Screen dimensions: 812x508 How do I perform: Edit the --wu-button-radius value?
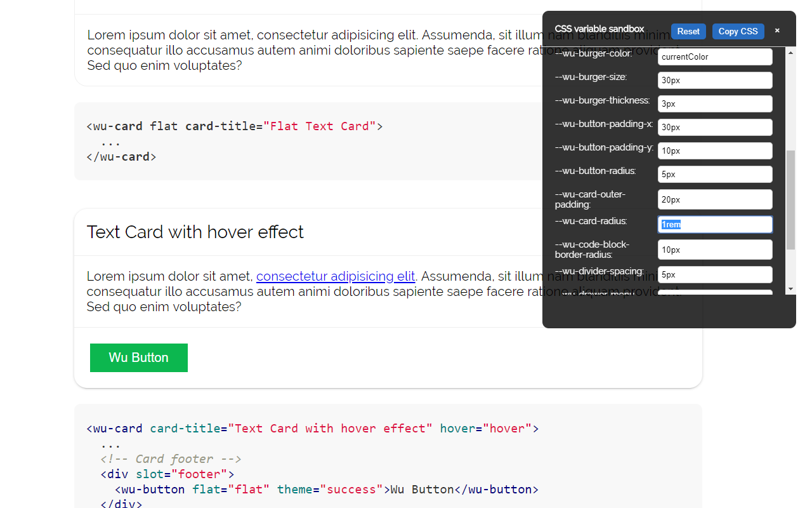715,174
